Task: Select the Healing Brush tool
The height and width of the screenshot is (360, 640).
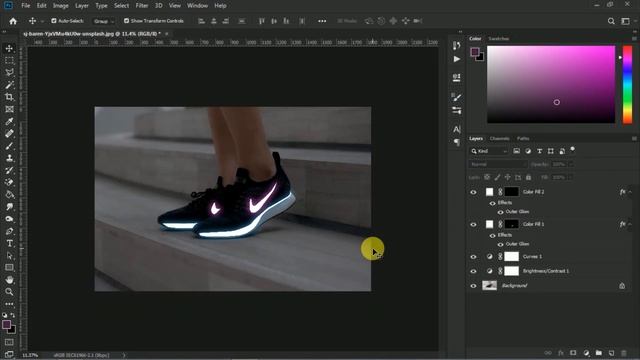Action: 9,133
